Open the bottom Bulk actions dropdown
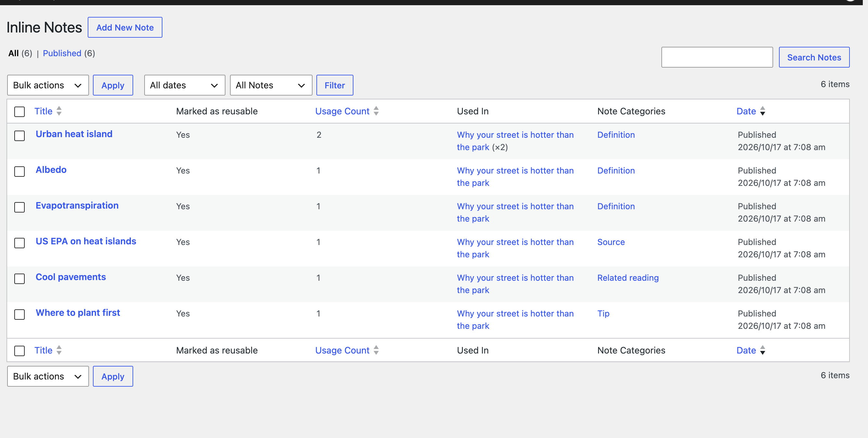Screen dimensions: 868x438 (x=48, y=376)
